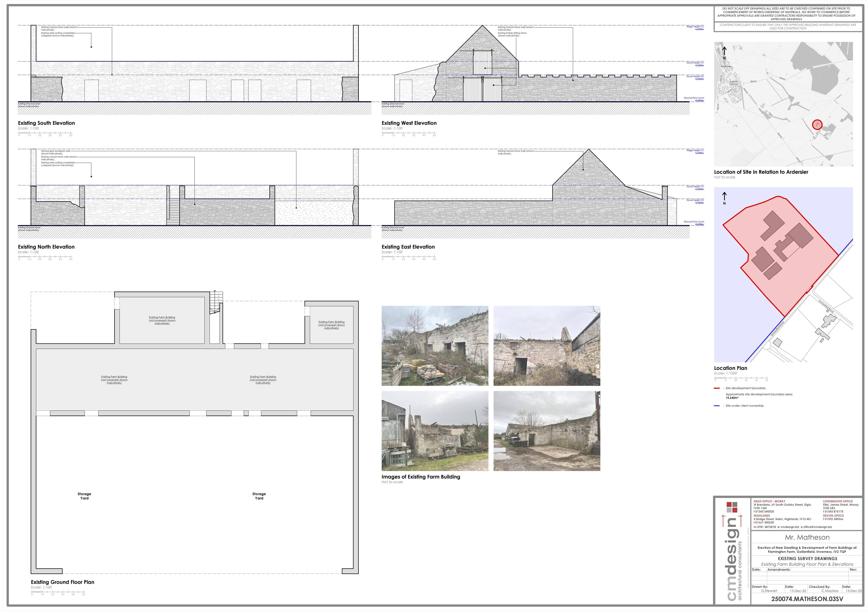Click the red site development boundary legend line
The width and height of the screenshot is (868, 613).
tap(717, 388)
